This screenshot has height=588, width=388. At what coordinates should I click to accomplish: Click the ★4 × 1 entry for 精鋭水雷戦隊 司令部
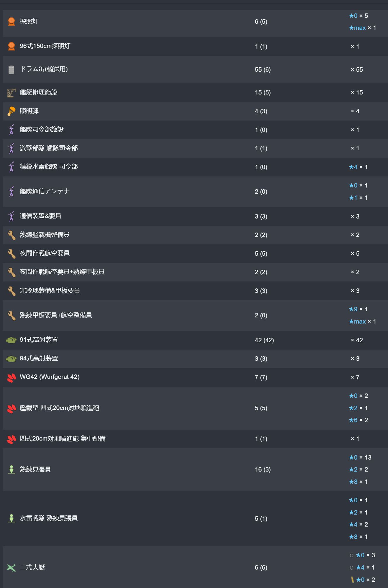(x=358, y=167)
